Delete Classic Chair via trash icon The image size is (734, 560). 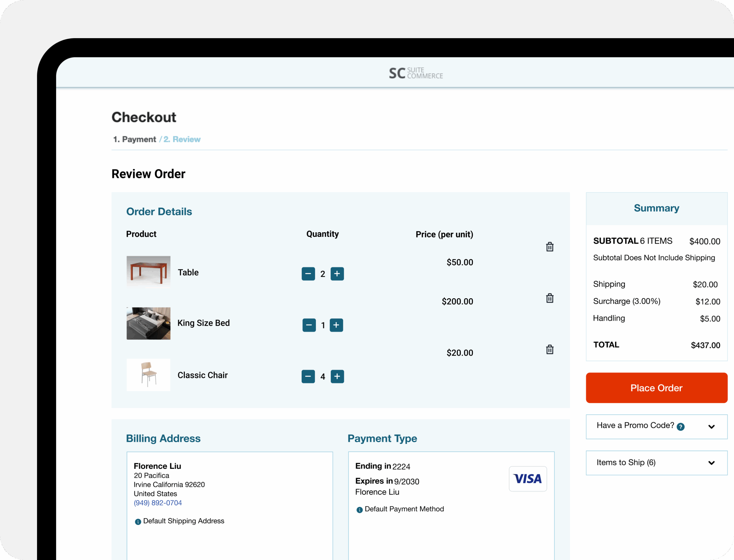point(550,349)
